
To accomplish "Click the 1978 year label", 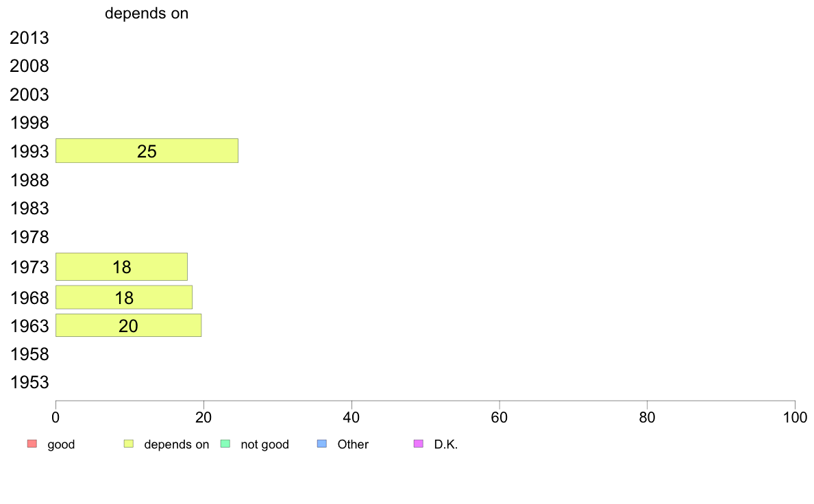I will point(29,237).
